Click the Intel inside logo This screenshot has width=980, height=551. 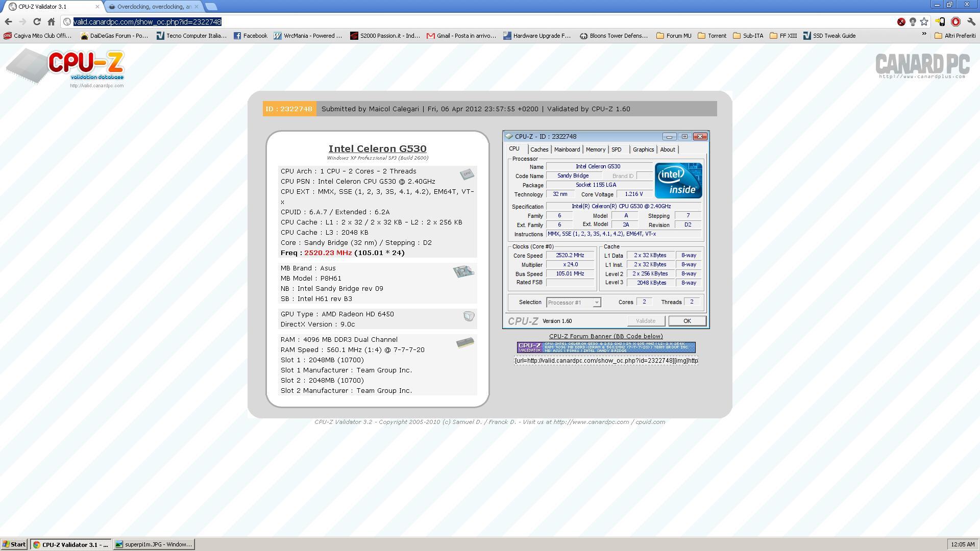[678, 181]
